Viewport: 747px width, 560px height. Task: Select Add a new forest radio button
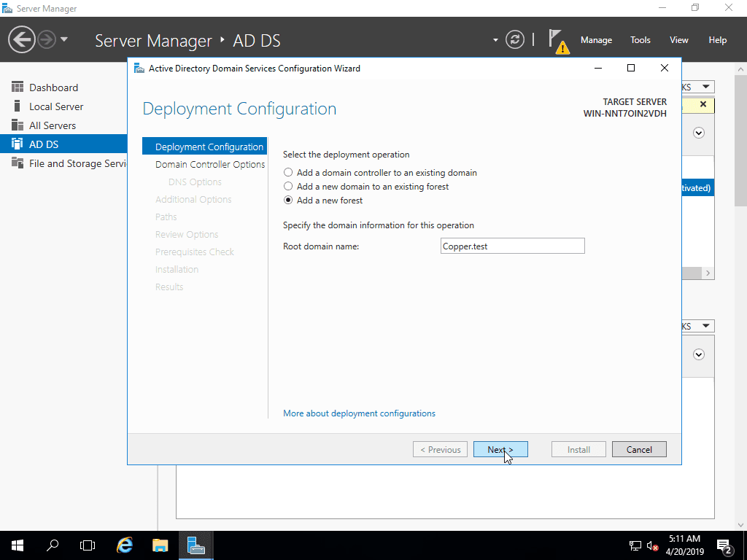point(288,200)
